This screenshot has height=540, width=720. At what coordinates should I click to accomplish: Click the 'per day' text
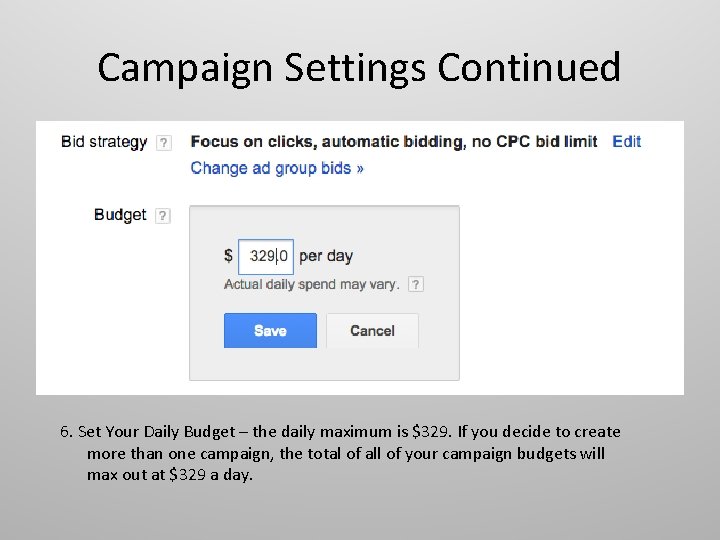click(x=326, y=256)
